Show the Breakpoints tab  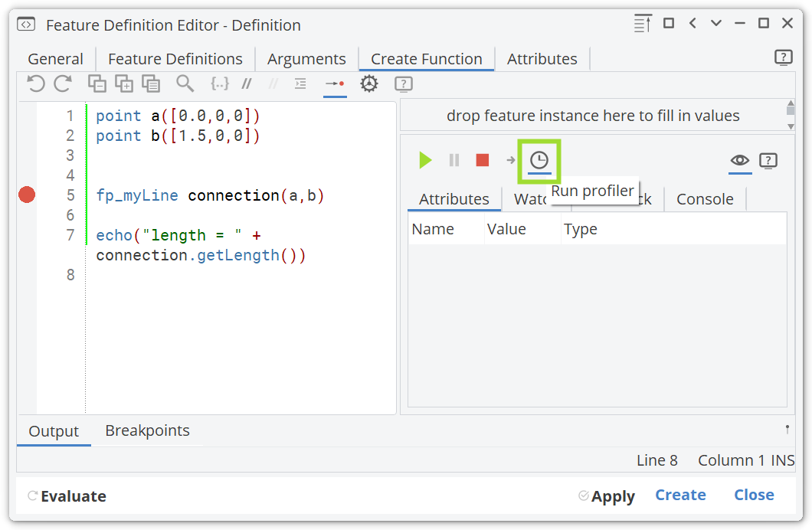[x=148, y=430]
